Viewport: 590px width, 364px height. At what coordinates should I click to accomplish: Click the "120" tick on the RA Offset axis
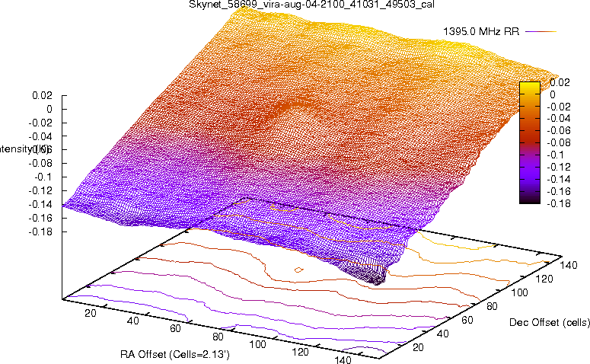point(300,353)
